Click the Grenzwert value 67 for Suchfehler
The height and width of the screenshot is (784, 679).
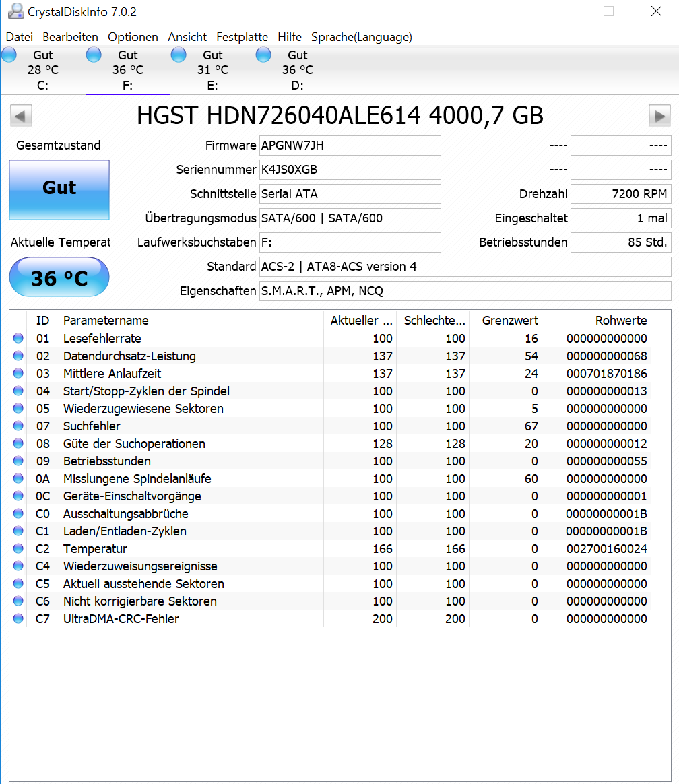531,426
